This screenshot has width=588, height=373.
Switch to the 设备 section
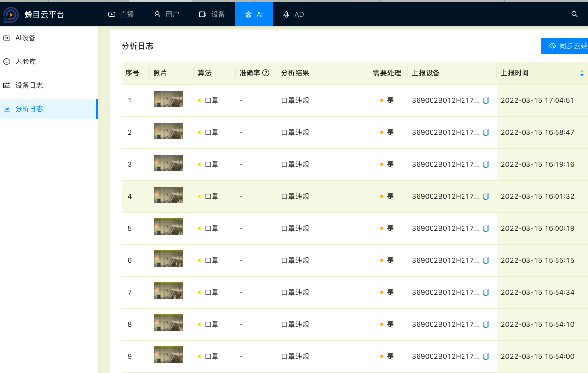(213, 14)
